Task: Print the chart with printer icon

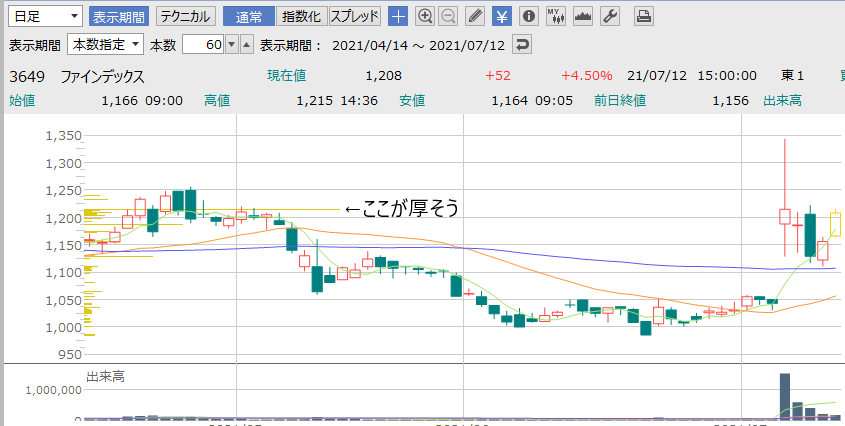Action: tap(642, 16)
